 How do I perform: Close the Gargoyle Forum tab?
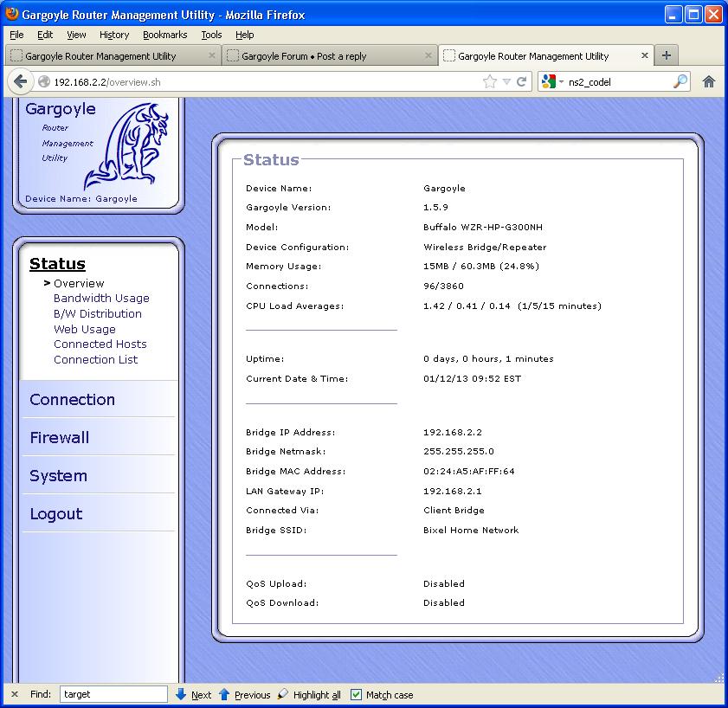428,55
